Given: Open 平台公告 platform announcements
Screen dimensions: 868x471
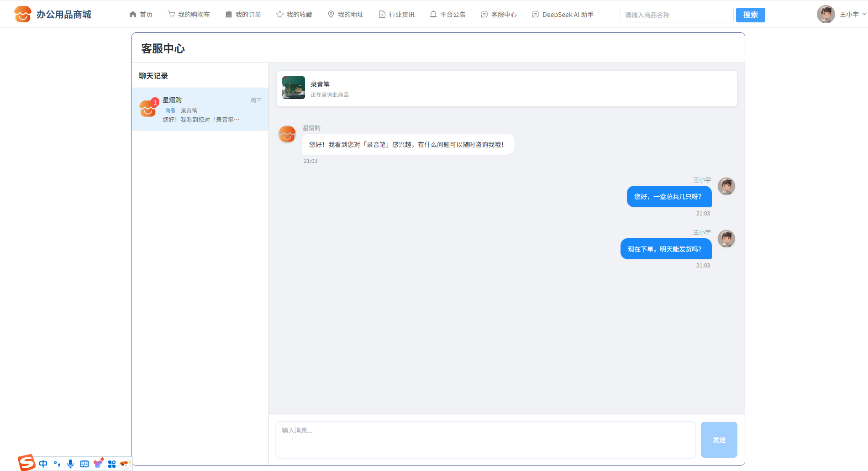Looking at the screenshot, I should coord(447,15).
